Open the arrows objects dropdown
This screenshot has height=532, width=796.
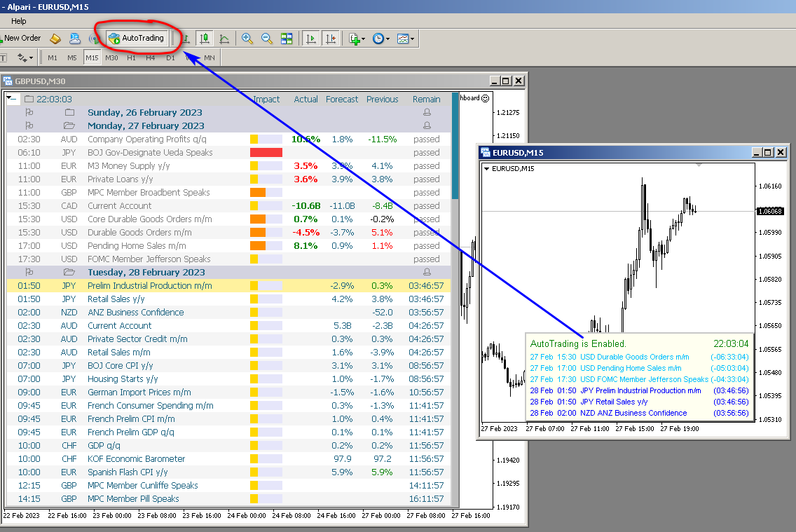[x=25, y=58]
